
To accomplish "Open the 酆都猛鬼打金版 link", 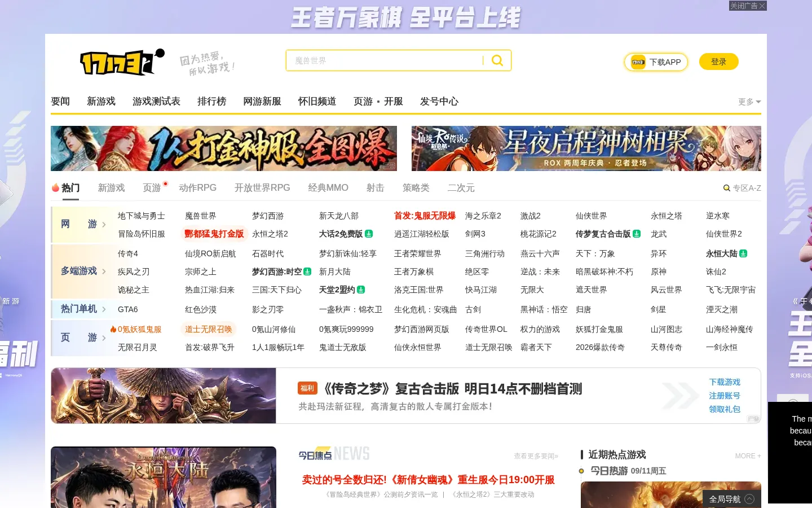I will [x=214, y=234].
